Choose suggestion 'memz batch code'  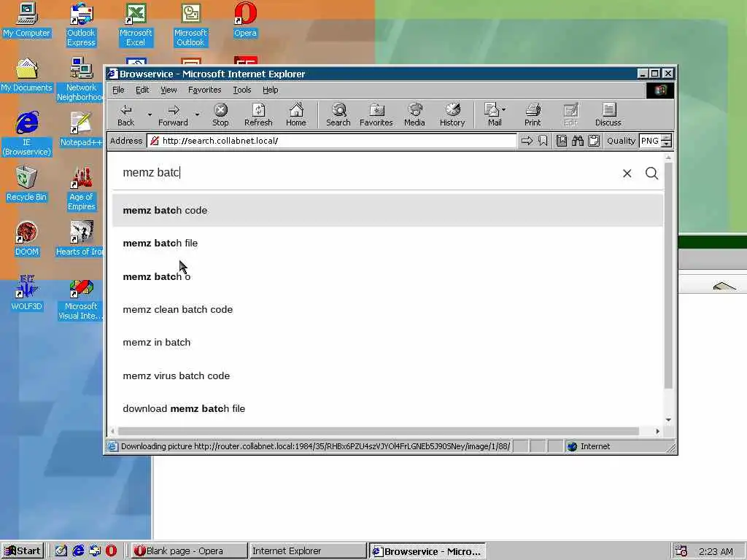tap(387, 210)
